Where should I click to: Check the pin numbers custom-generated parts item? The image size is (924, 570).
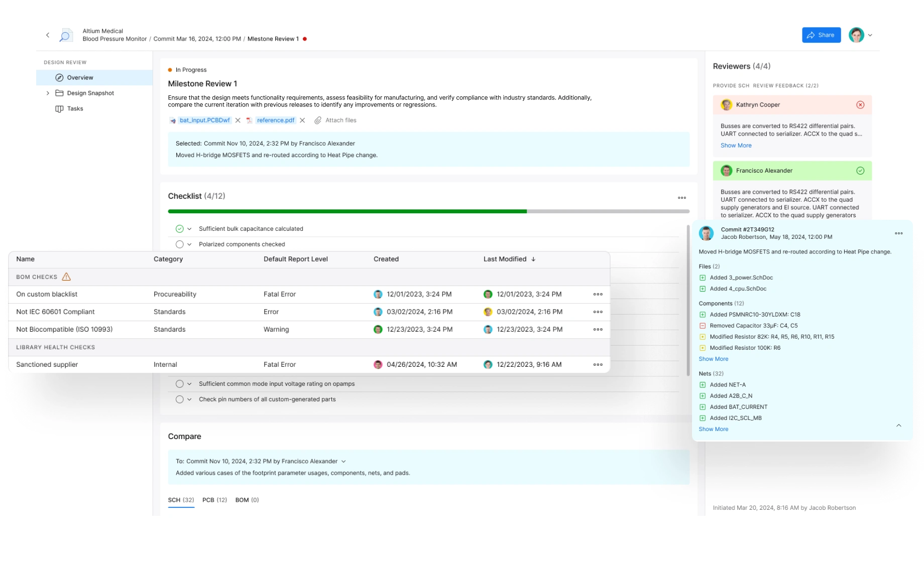(x=179, y=399)
